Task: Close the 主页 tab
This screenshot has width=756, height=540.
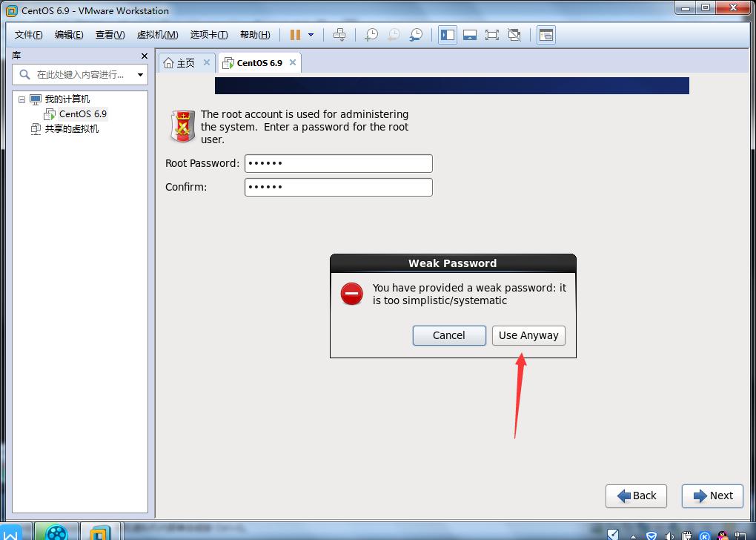Action: [x=206, y=62]
